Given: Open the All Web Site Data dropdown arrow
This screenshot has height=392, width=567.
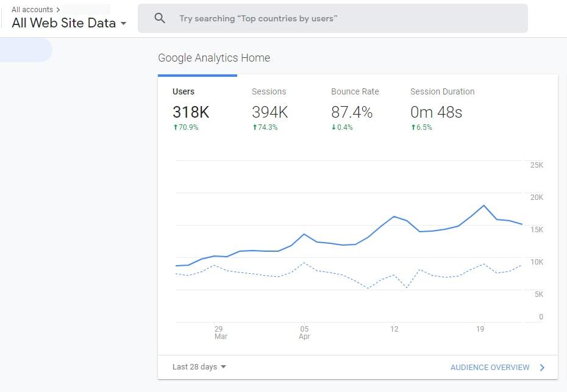Looking at the screenshot, I should coord(123,24).
